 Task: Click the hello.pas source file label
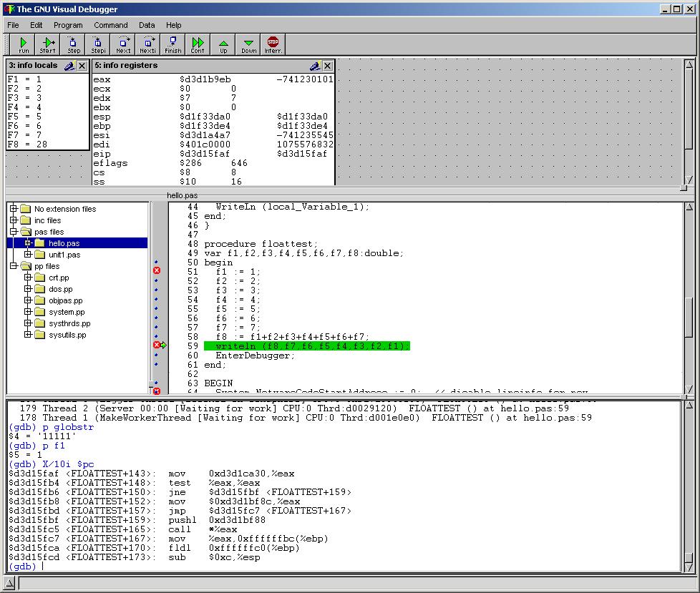pyautogui.click(x=182, y=195)
